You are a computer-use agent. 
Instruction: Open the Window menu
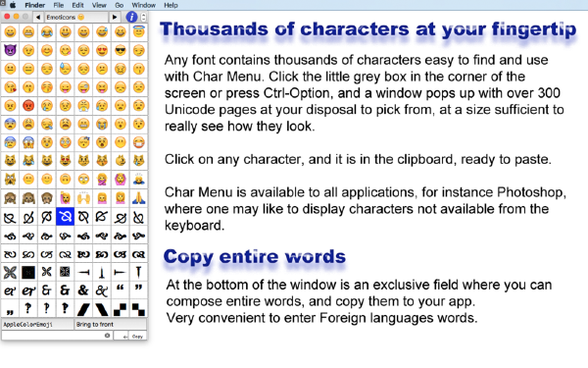[x=144, y=5]
